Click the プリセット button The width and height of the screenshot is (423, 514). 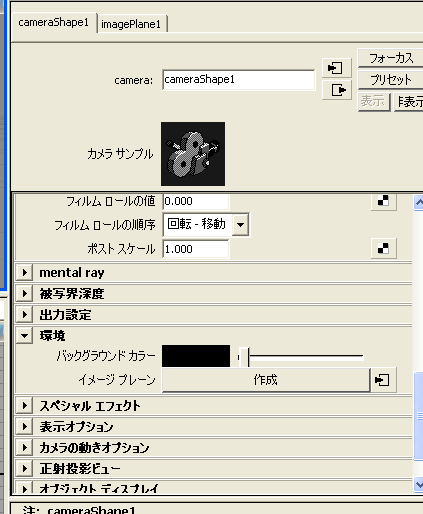391,79
